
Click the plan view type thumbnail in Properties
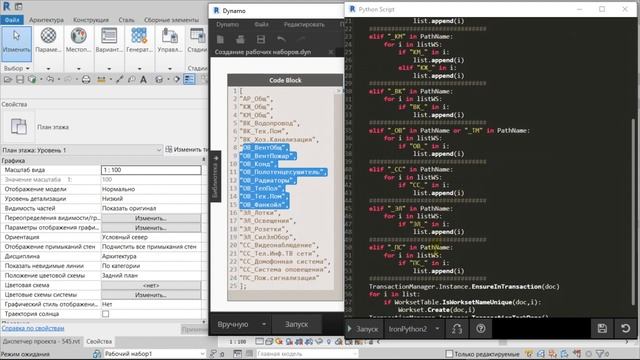click(x=18, y=127)
